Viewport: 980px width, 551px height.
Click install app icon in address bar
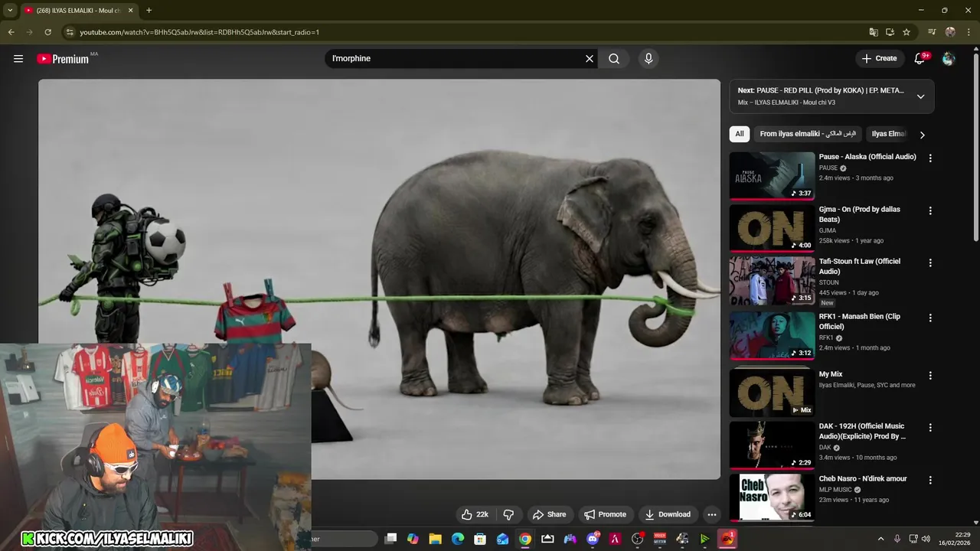(890, 32)
